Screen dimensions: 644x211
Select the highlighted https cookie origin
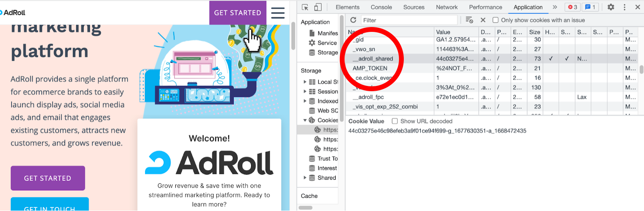click(326, 130)
